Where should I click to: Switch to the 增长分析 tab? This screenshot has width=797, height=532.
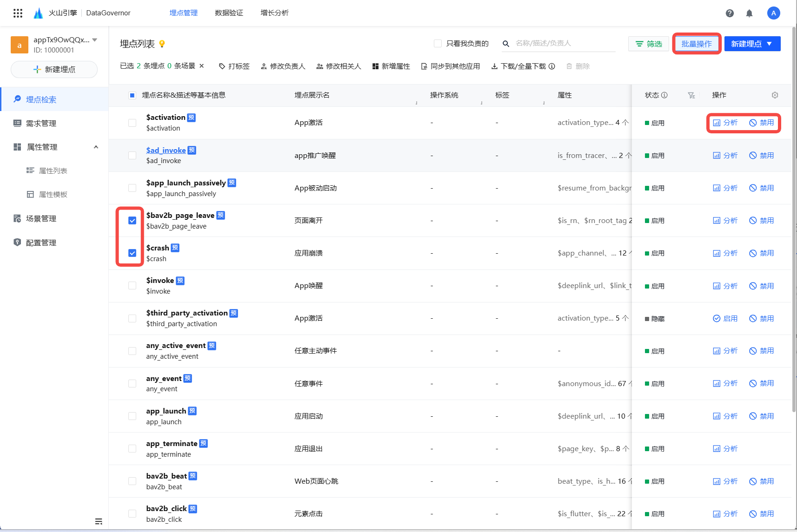(274, 13)
